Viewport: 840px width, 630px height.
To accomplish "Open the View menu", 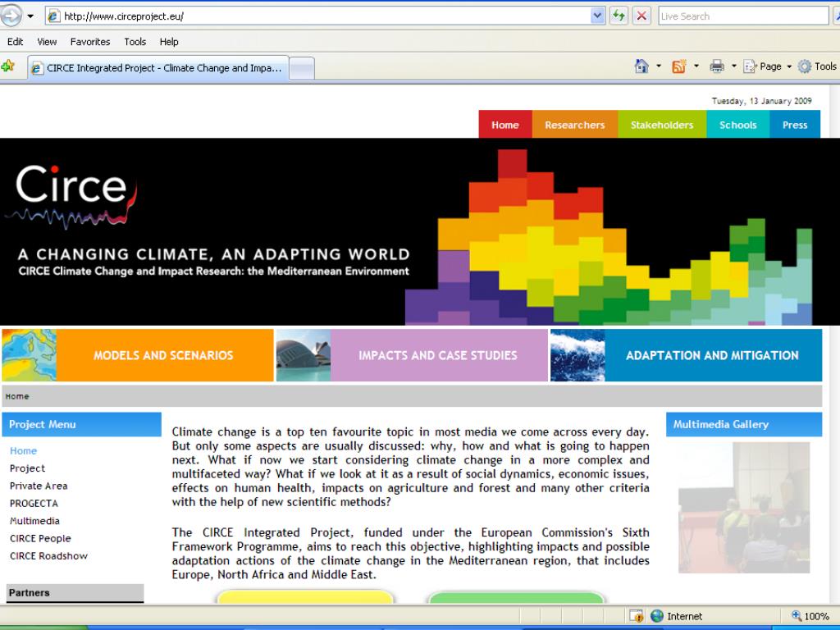I will pos(47,41).
